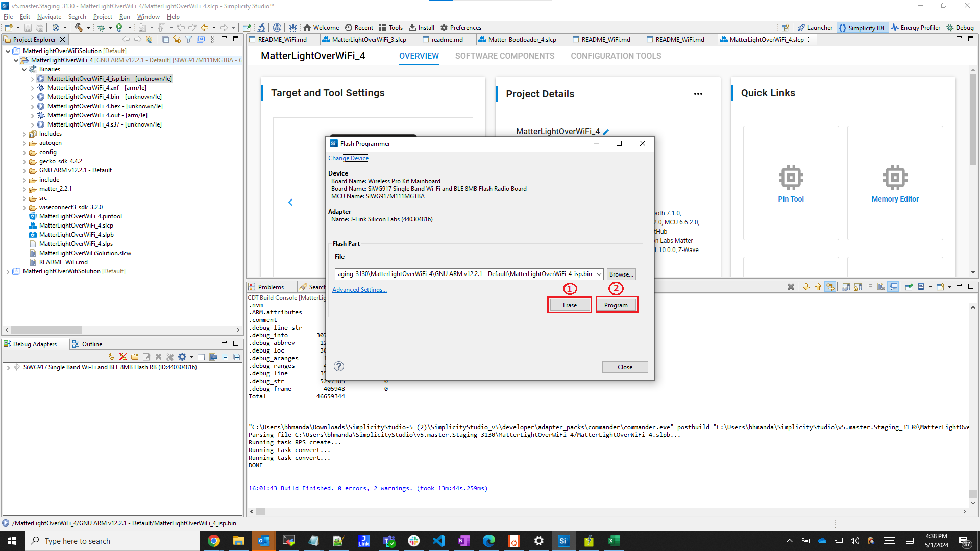This screenshot has width=980, height=551.
Task: Select MatterLightOverWiFi_4.hex in Binaries
Action: point(105,106)
